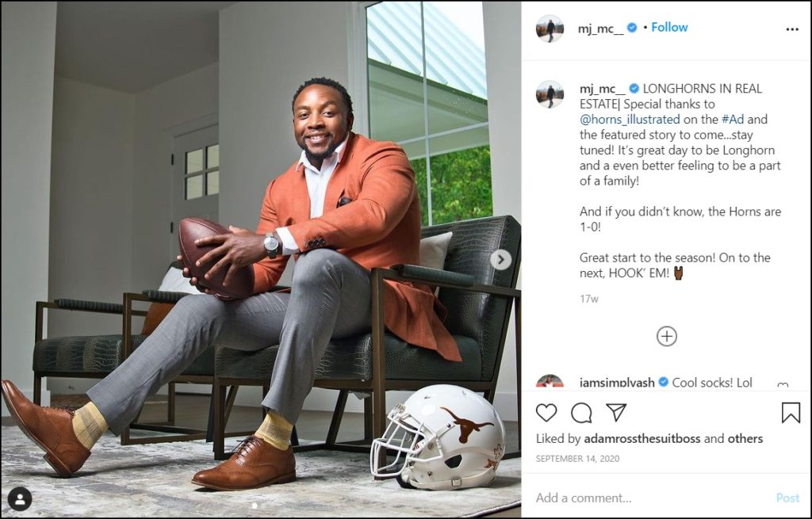Screen dimensions: 812x519
Task: Click the header profile picture of mj_mc__
Action: tap(550, 29)
